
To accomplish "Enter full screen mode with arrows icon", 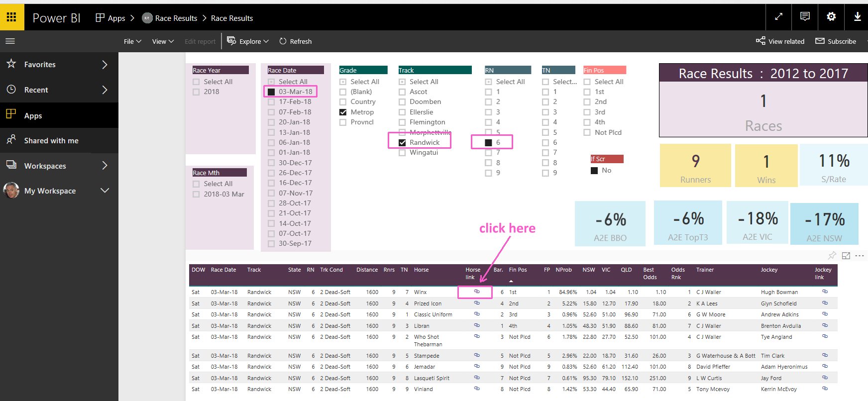I will coord(778,17).
